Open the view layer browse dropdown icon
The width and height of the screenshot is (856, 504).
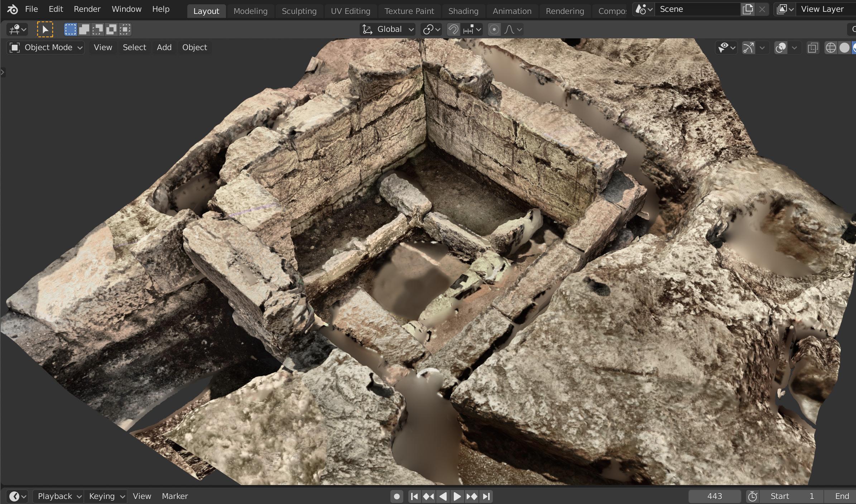click(x=785, y=9)
